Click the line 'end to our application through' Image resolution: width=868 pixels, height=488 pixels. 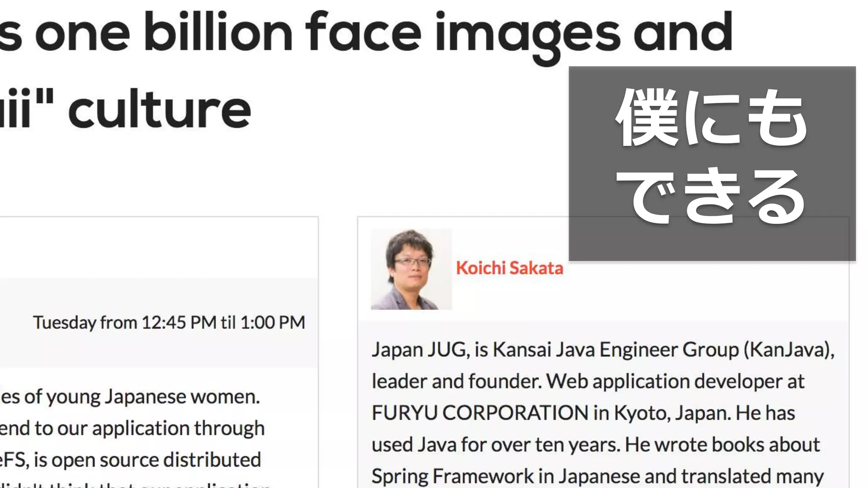coord(131,428)
